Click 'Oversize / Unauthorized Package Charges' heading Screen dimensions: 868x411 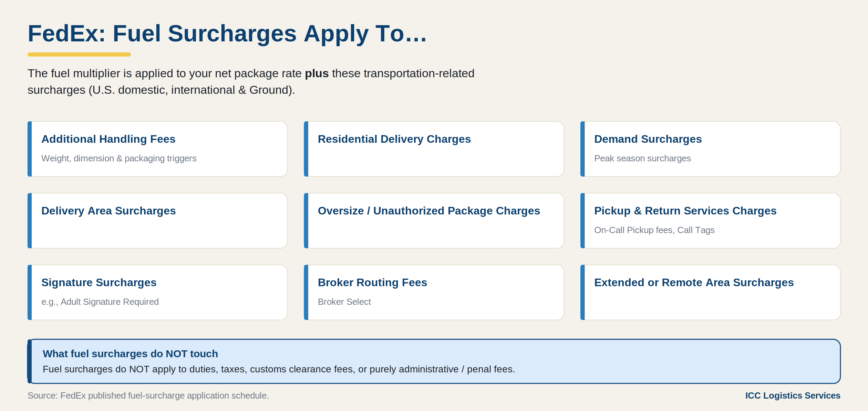[429, 211]
